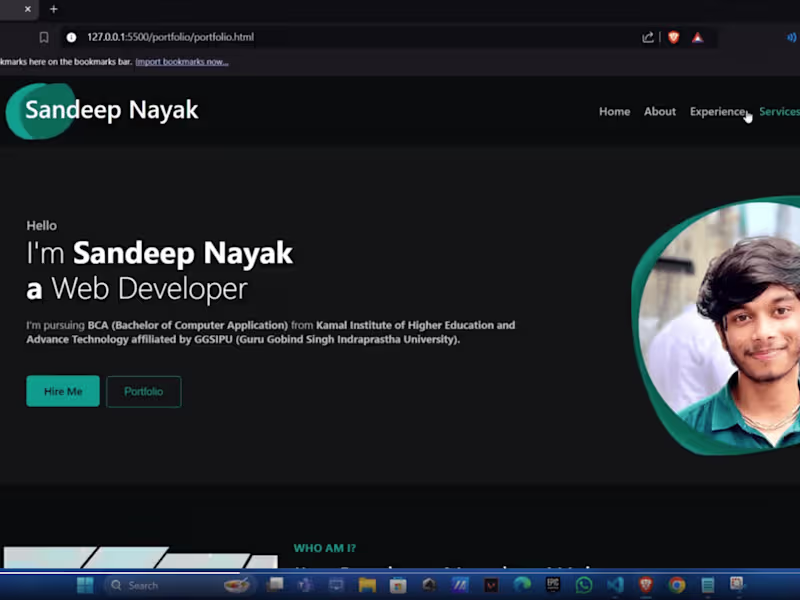Open the Services navigation item

(779, 111)
